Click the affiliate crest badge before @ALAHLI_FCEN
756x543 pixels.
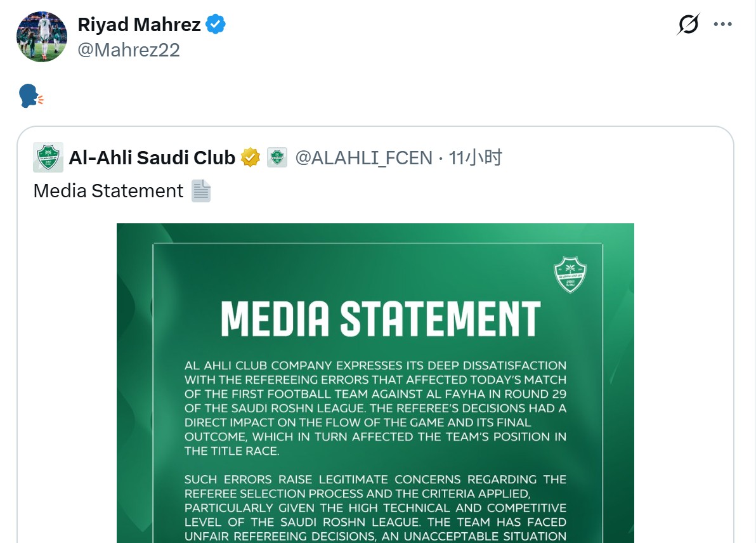coord(277,157)
